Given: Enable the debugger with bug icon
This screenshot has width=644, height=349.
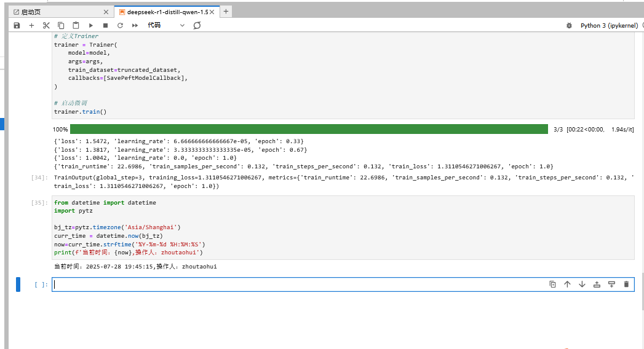Looking at the screenshot, I should 569,25.
